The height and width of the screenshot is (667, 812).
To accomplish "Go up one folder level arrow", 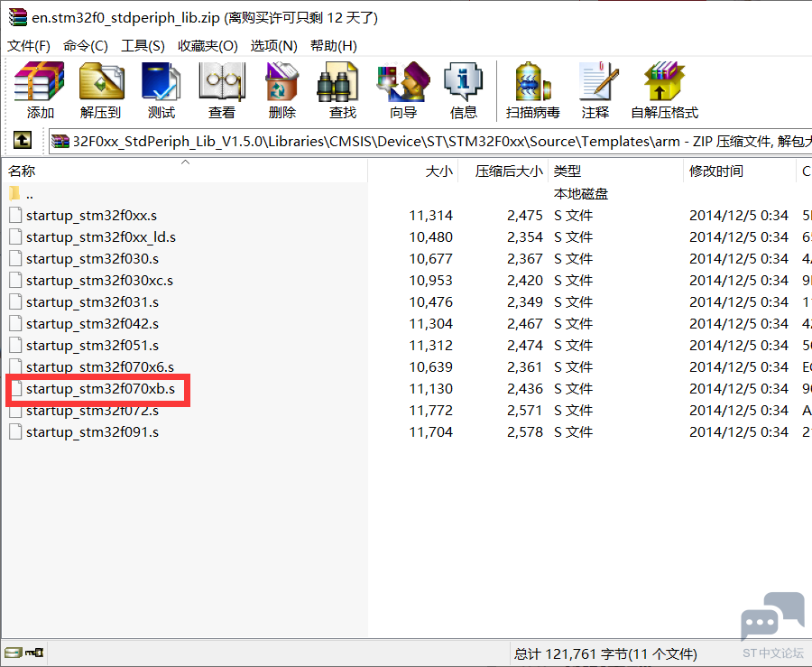I will (22, 140).
